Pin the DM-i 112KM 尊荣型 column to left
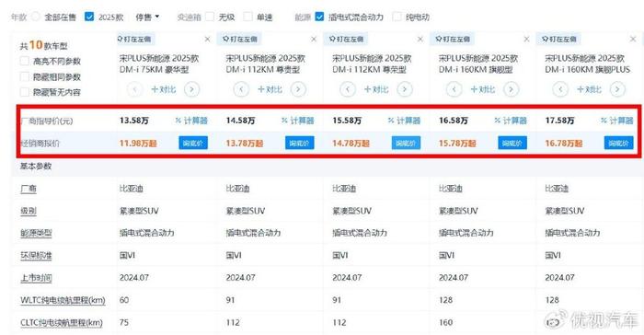644x335 pixels. coord(348,39)
